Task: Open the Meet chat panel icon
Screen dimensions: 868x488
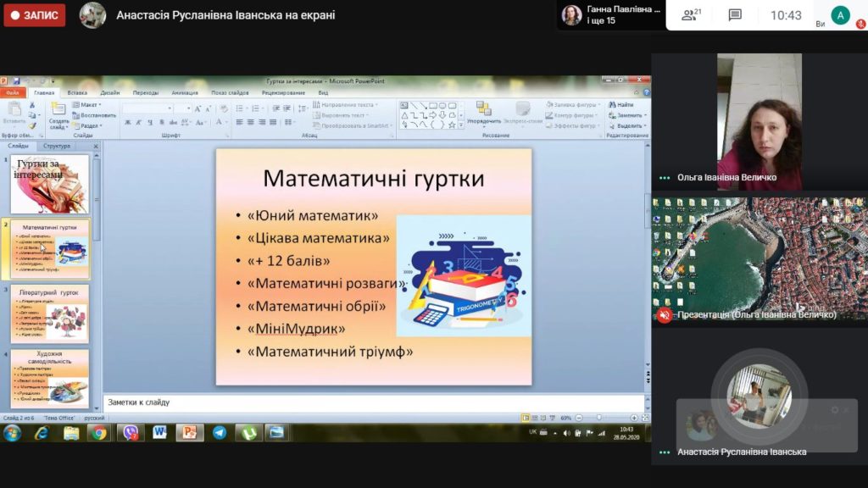Action: [x=735, y=15]
